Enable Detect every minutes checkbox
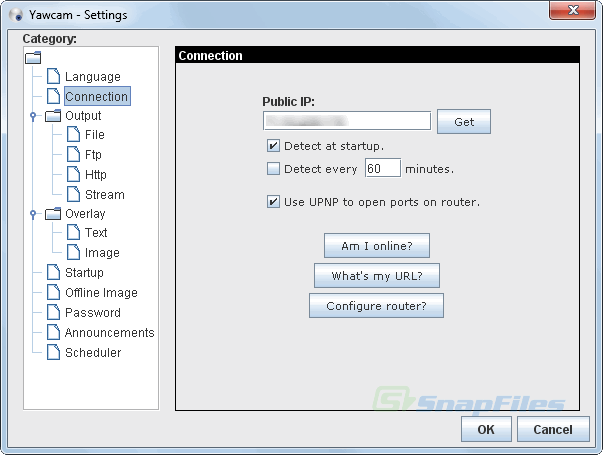Image resolution: width=603 pixels, height=455 pixels. pyautogui.click(x=273, y=168)
